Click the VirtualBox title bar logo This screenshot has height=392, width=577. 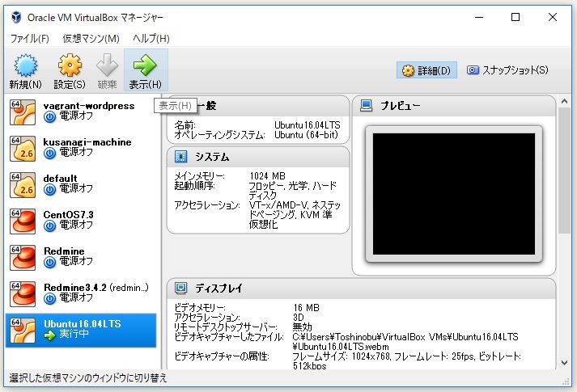coord(16,17)
